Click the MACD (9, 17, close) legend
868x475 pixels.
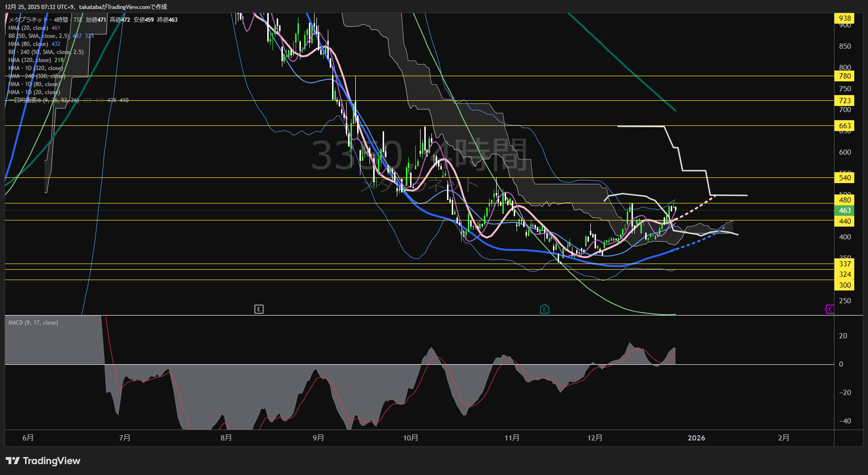click(x=33, y=323)
